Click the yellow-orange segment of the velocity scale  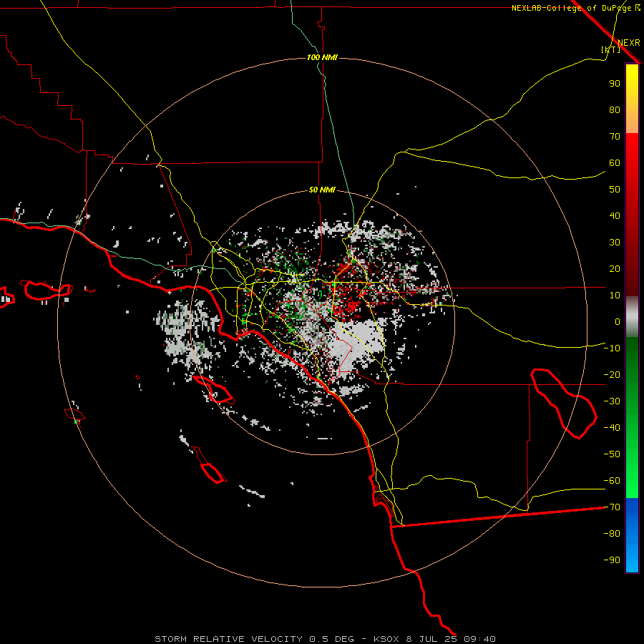point(632,99)
